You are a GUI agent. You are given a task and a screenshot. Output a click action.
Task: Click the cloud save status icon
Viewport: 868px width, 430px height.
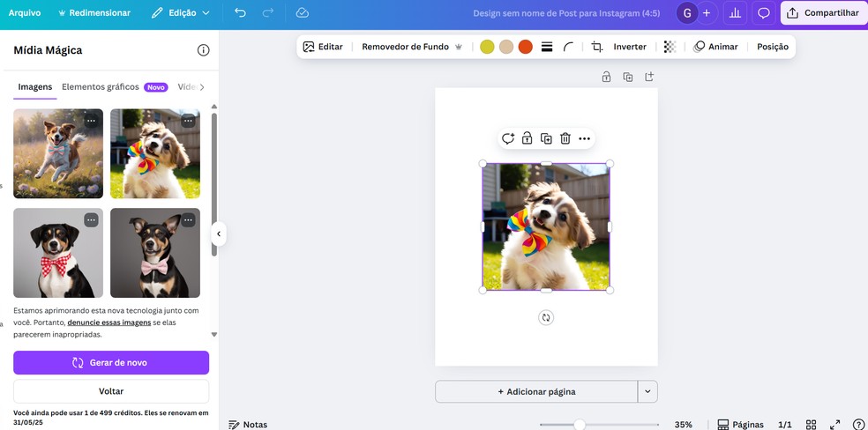click(303, 13)
